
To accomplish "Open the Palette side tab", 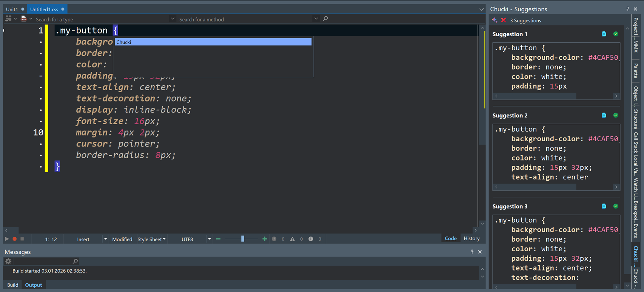I will click(636, 71).
